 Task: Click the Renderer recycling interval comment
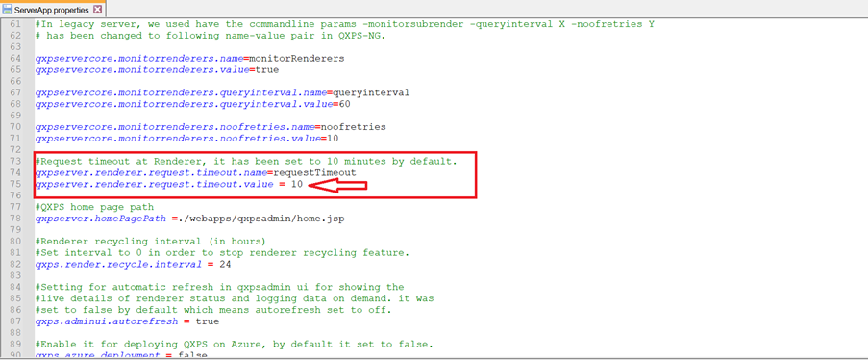click(151, 242)
